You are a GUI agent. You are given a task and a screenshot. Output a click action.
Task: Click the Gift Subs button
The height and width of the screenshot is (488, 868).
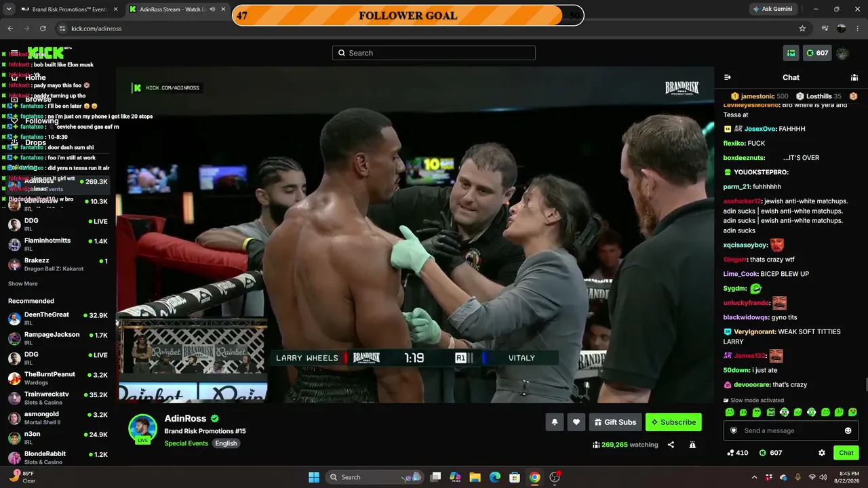point(615,422)
